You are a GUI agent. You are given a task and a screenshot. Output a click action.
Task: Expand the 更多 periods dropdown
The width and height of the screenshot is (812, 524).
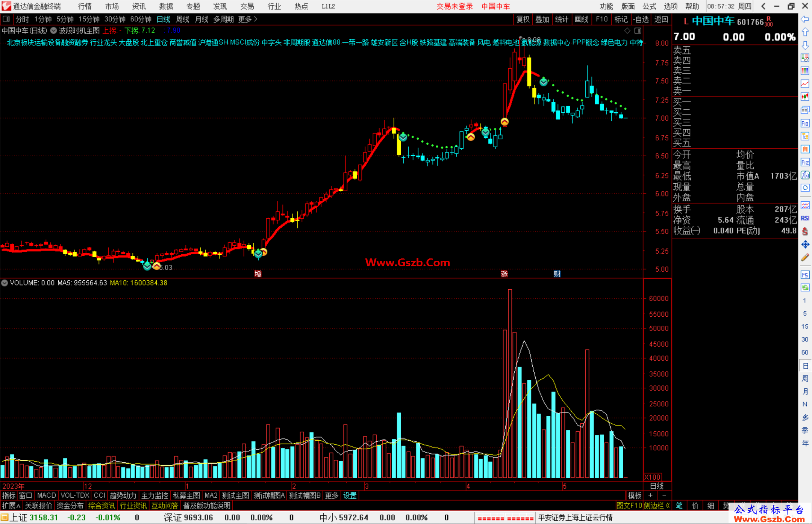[x=248, y=19]
